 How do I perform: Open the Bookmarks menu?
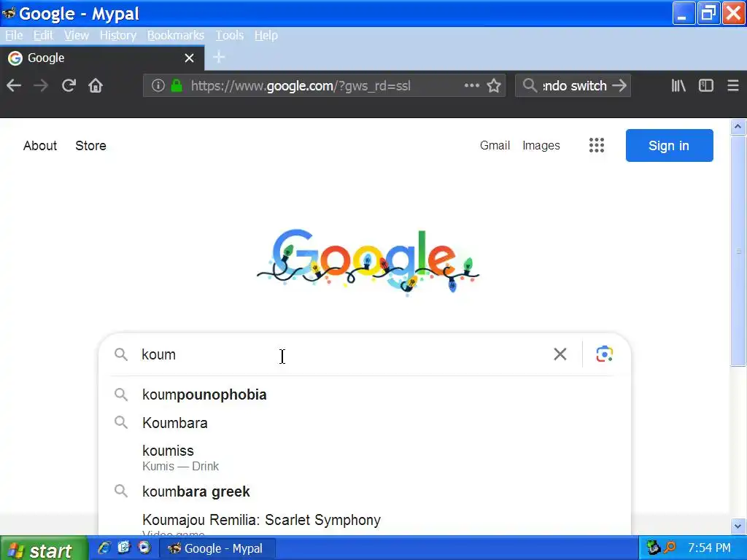(175, 35)
